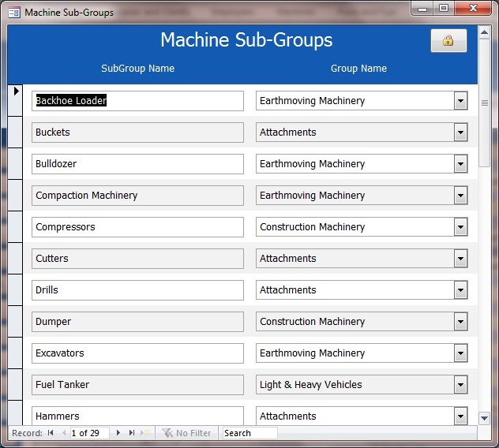Open Group Name dropdown for Excavators
The image size is (499, 448).
(460, 353)
